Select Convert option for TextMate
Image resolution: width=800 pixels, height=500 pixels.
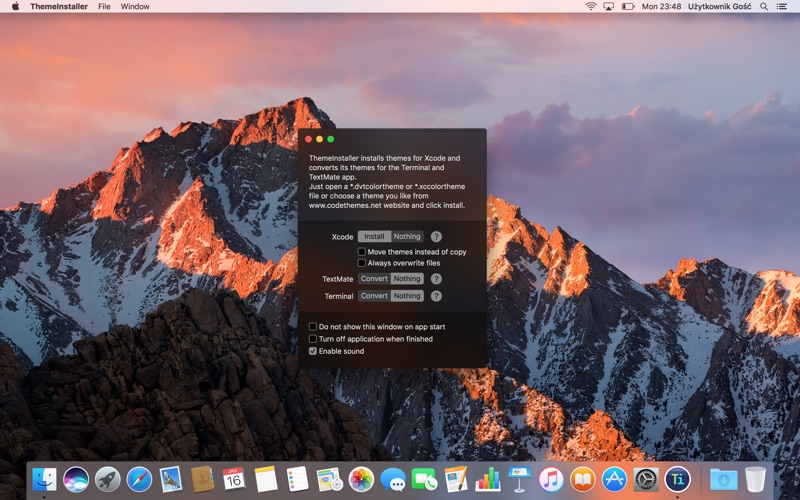click(x=374, y=279)
